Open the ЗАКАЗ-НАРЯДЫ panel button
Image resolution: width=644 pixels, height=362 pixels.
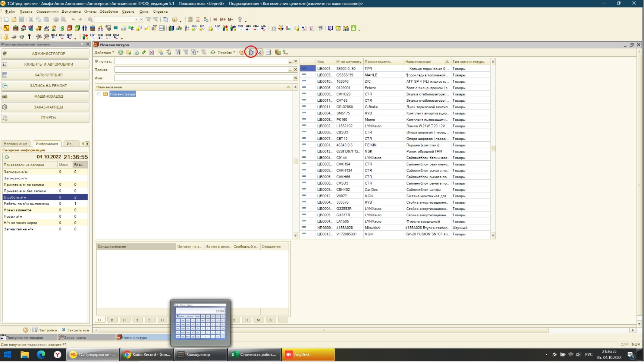(x=45, y=107)
